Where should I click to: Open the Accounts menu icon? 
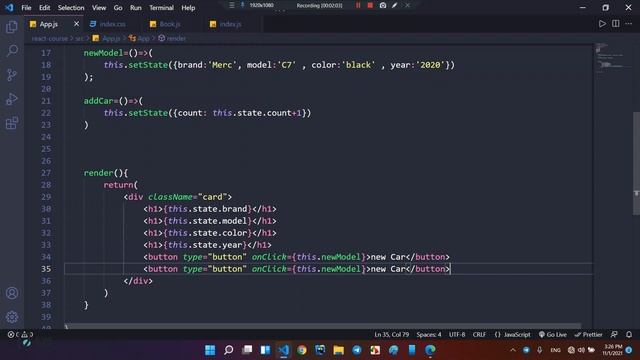click(12, 293)
